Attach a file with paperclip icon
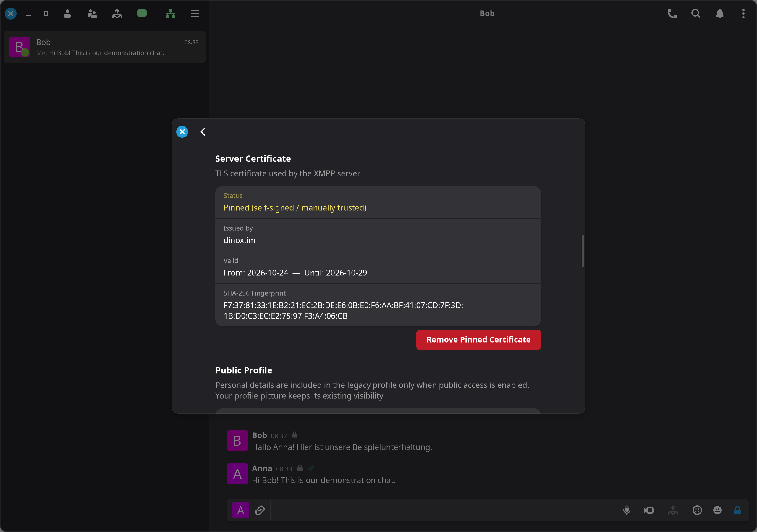Image resolution: width=757 pixels, height=532 pixels. click(x=260, y=510)
